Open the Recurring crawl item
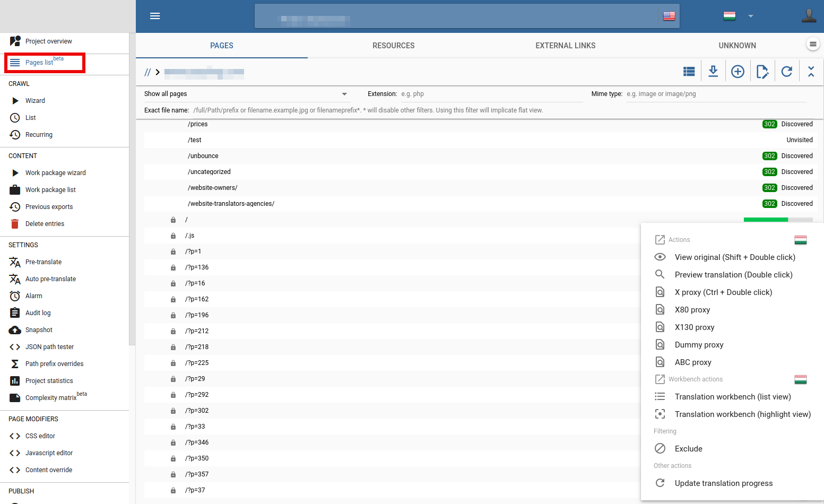Image resolution: width=824 pixels, height=504 pixels. tap(39, 135)
